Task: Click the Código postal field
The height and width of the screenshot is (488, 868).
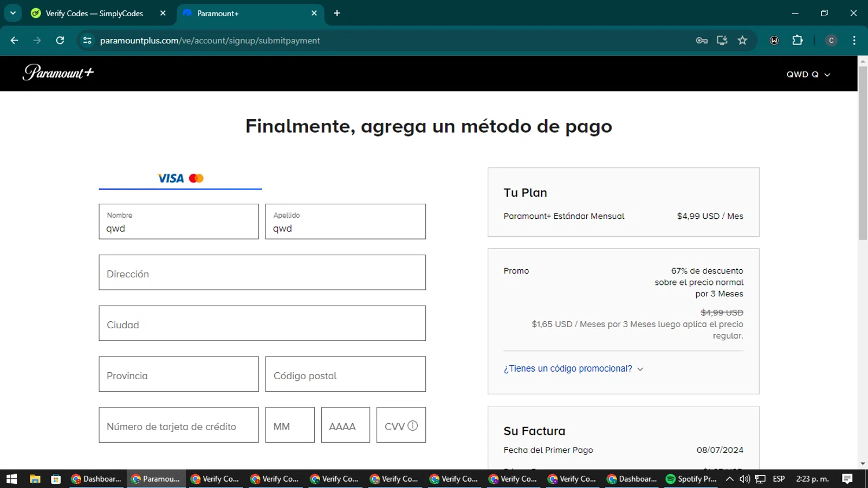Action: coord(345,375)
